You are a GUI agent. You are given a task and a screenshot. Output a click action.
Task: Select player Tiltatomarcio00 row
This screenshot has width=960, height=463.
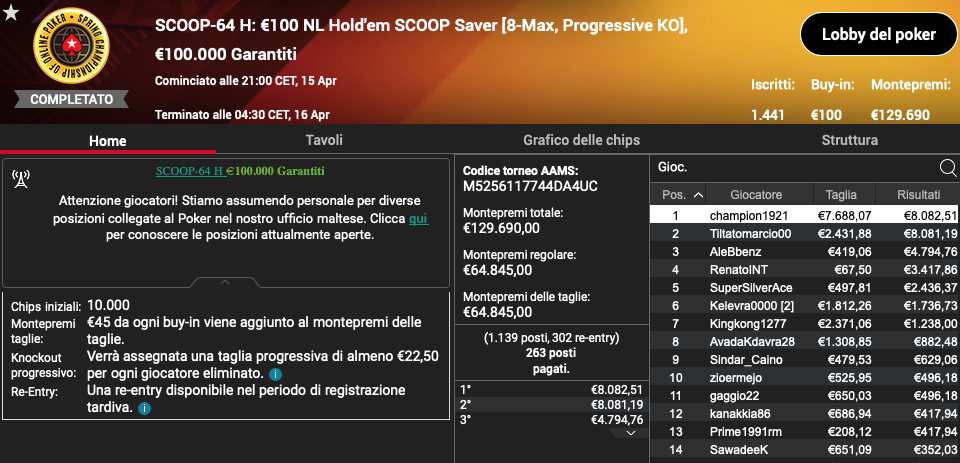click(804, 233)
